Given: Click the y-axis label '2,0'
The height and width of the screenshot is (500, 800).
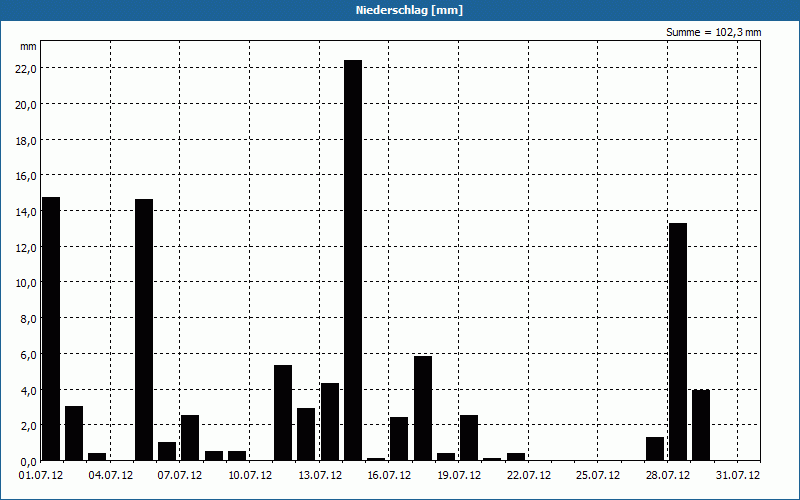Looking at the screenshot, I should (x=28, y=426).
